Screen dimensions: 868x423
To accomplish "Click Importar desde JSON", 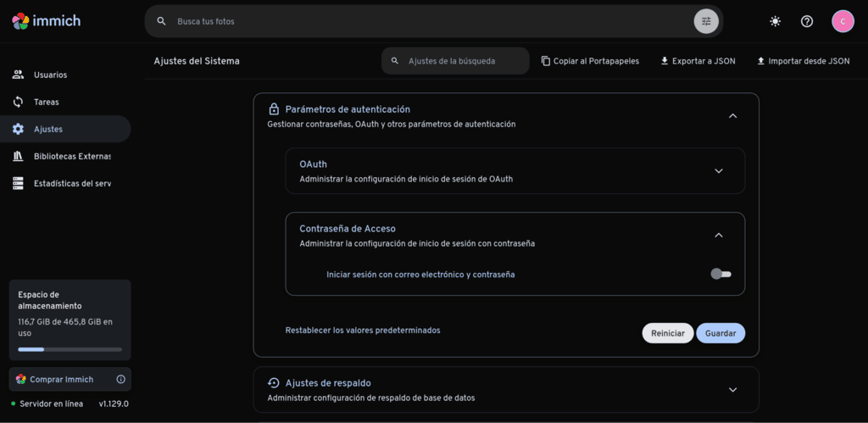I will coord(804,61).
